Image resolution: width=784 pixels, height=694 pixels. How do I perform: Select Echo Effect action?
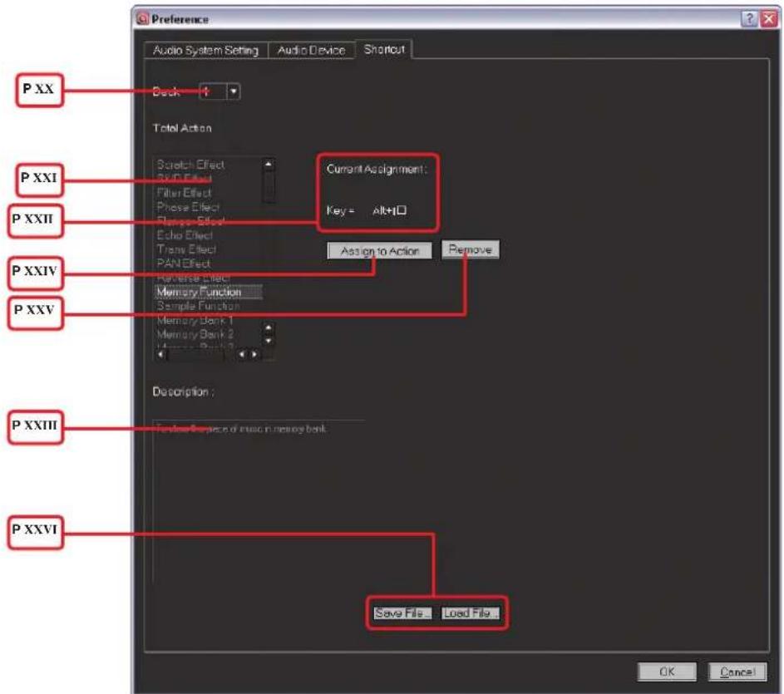(185, 235)
